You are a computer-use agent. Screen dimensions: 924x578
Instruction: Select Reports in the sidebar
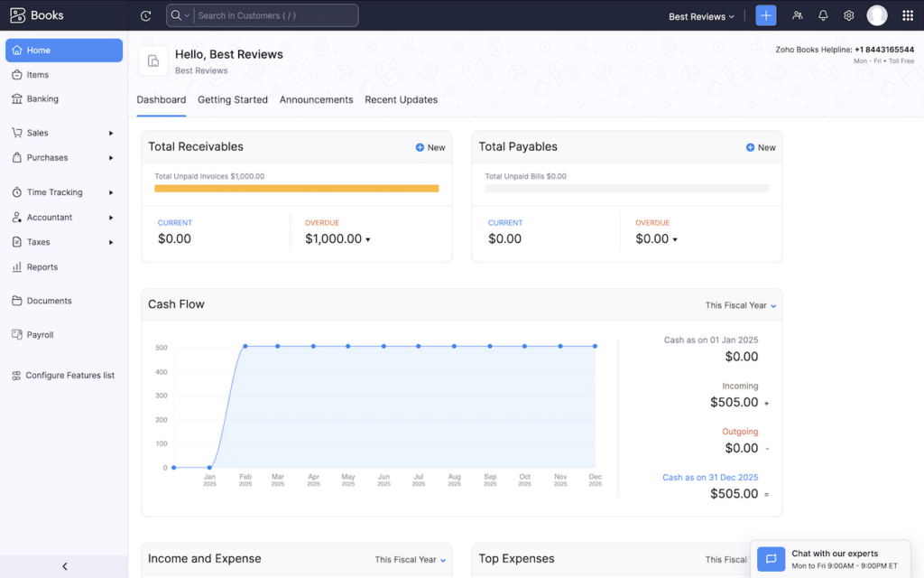pyautogui.click(x=42, y=266)
